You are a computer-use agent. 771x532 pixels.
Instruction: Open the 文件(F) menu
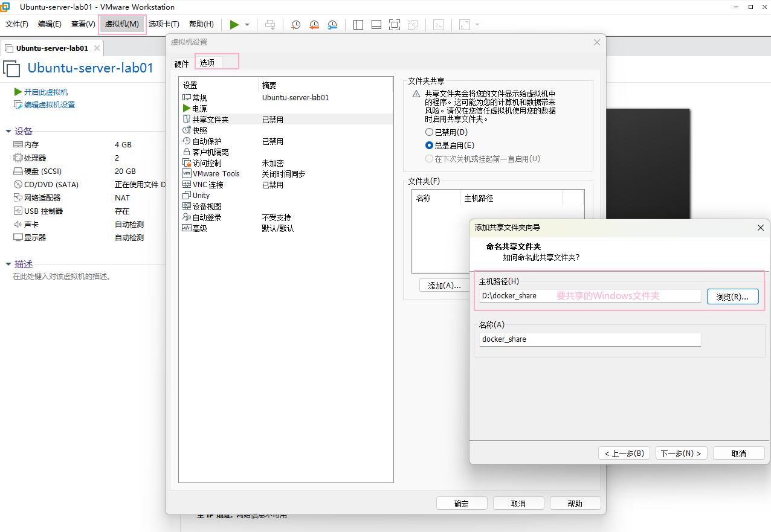[x=17, y=24]
